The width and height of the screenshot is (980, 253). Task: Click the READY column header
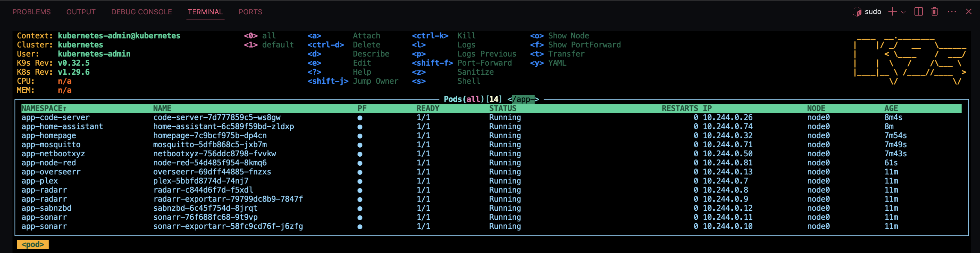[428, 108]
